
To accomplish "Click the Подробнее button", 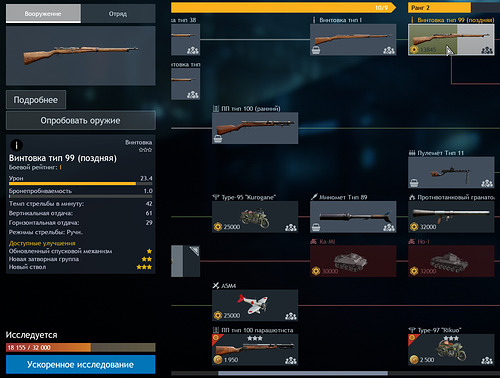I will click(x=36, y=100).
